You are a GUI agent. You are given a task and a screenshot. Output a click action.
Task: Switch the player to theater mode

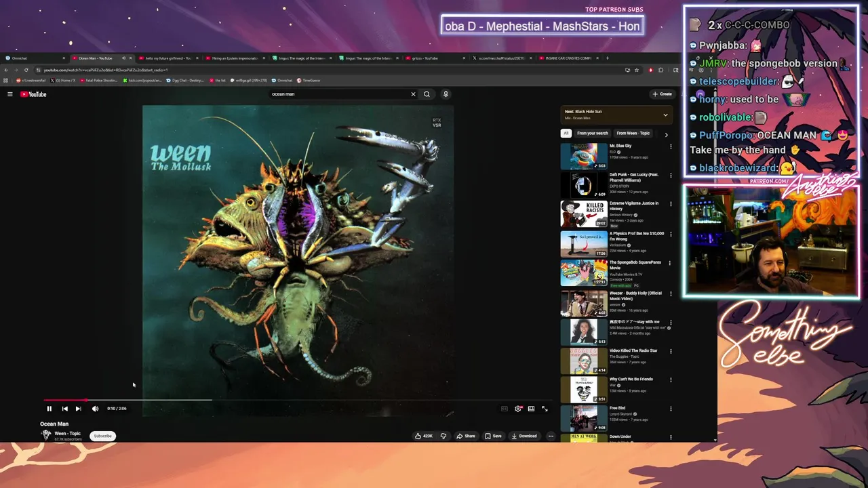[531, 409]
